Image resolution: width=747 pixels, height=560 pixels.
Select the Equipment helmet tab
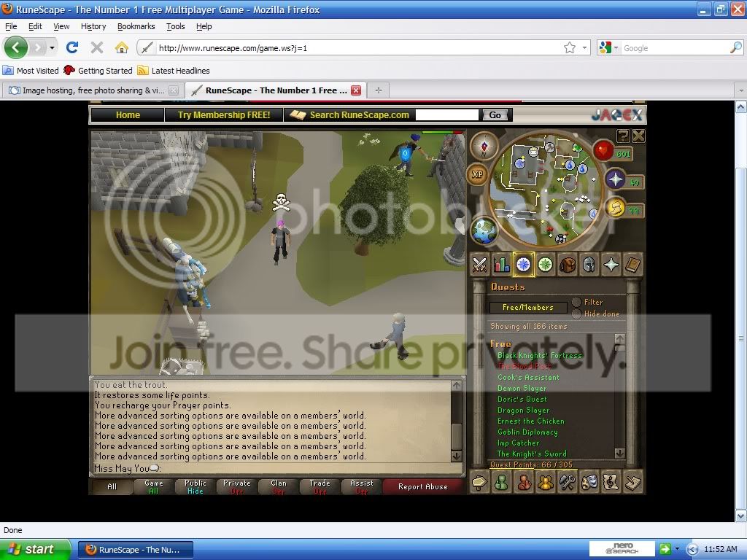pyautogui.click(x=589, y=264)
